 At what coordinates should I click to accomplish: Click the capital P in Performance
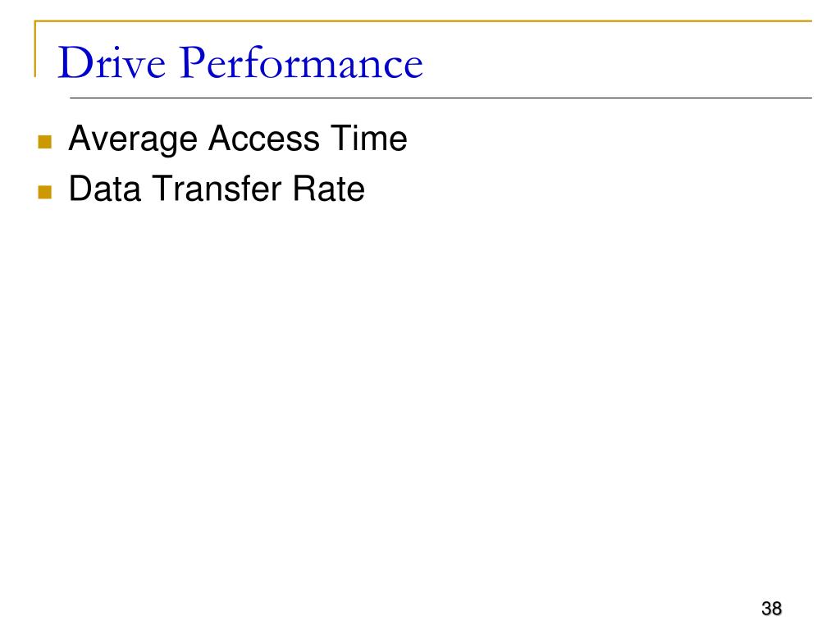coord(191,64)
